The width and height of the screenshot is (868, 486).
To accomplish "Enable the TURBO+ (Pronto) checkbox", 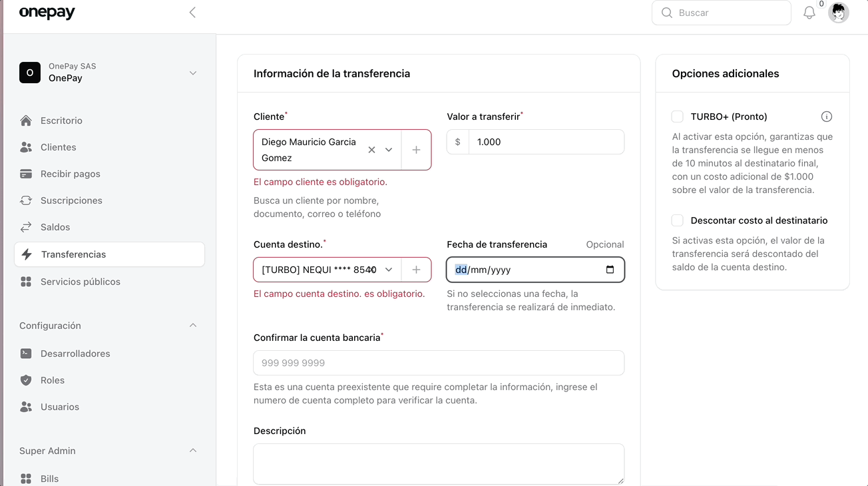I will pyautogui.click(x=677, y=117).
